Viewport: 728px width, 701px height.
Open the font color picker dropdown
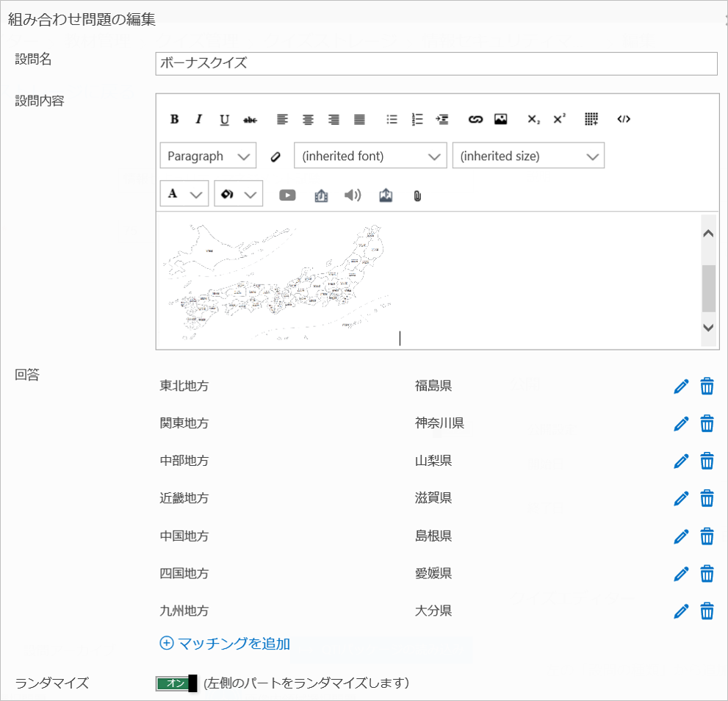(x=184, y=195)
